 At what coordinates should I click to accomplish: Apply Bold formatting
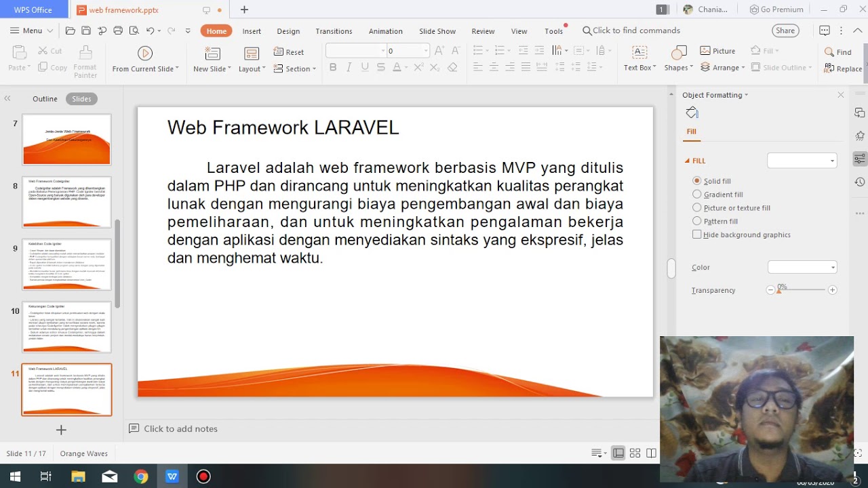pyautogui.click(x=333, y=67)
